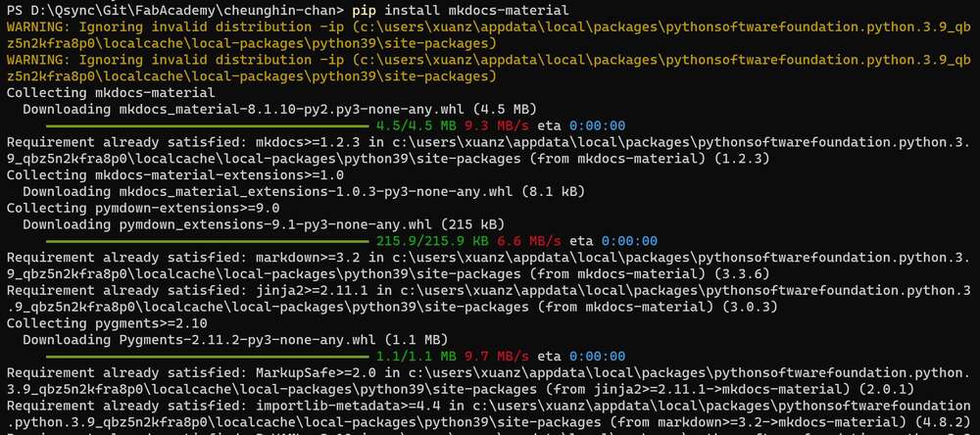Click the red '6.6 MB/s' speed text

click(529, 241)
